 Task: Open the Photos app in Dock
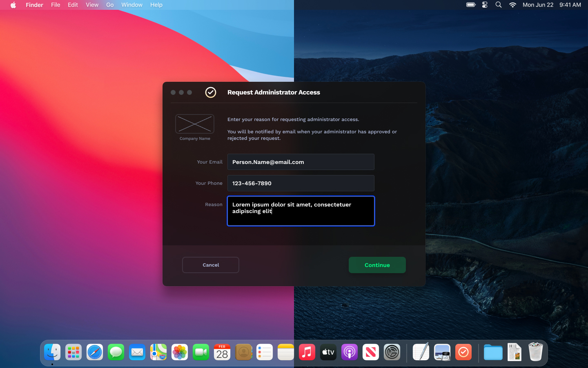click(x=180, y=352)
